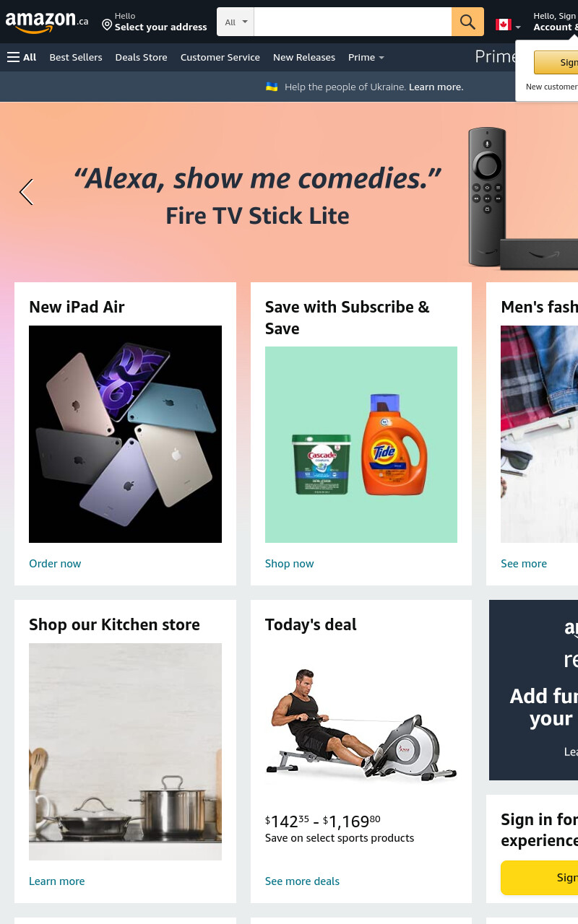Click the rowing machine deal image

pyautogui.click(x=361, y=725)
